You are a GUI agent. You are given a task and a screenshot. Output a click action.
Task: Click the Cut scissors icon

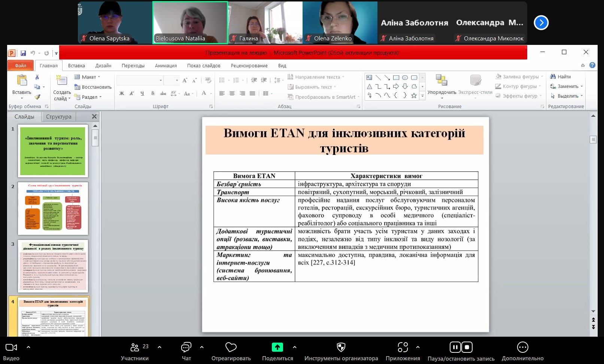tap(37, 77)
